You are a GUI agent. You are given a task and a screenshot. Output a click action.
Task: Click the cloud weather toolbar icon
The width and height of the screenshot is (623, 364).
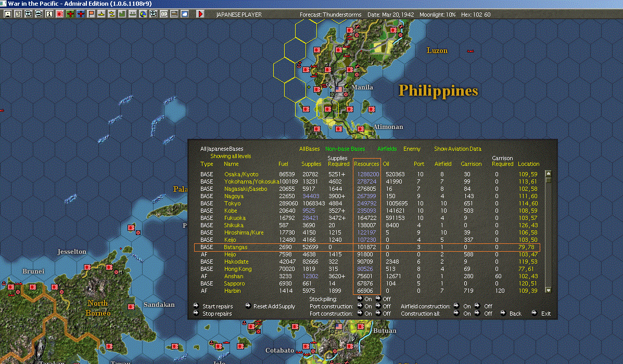coord(185,14)
